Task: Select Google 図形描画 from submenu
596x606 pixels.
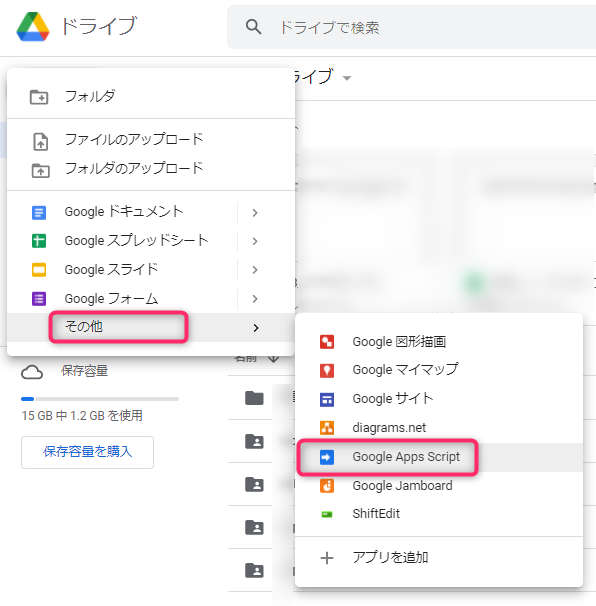Action: tap(439, 342)
